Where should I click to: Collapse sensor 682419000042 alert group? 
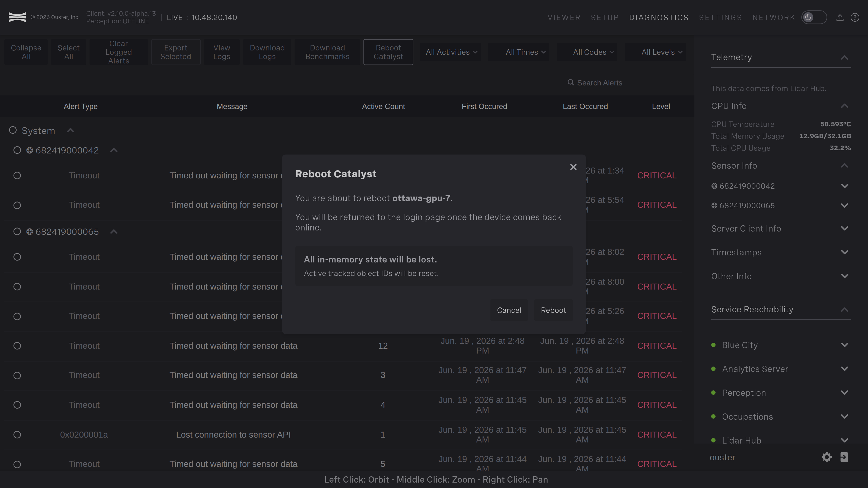tap(114, 150)
